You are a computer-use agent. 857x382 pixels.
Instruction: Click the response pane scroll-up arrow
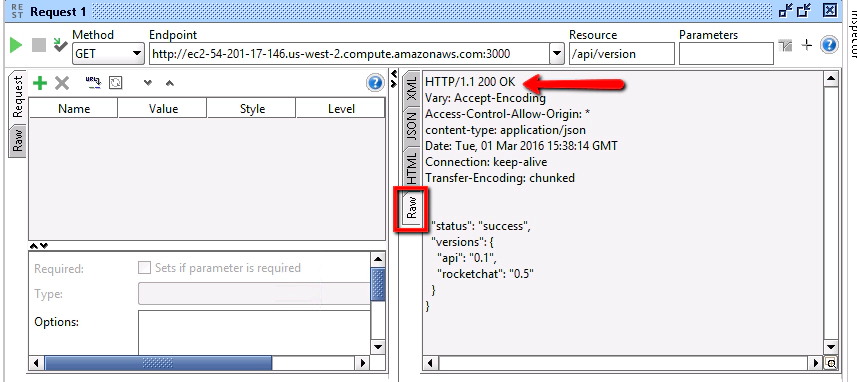(x=831, y=80)
